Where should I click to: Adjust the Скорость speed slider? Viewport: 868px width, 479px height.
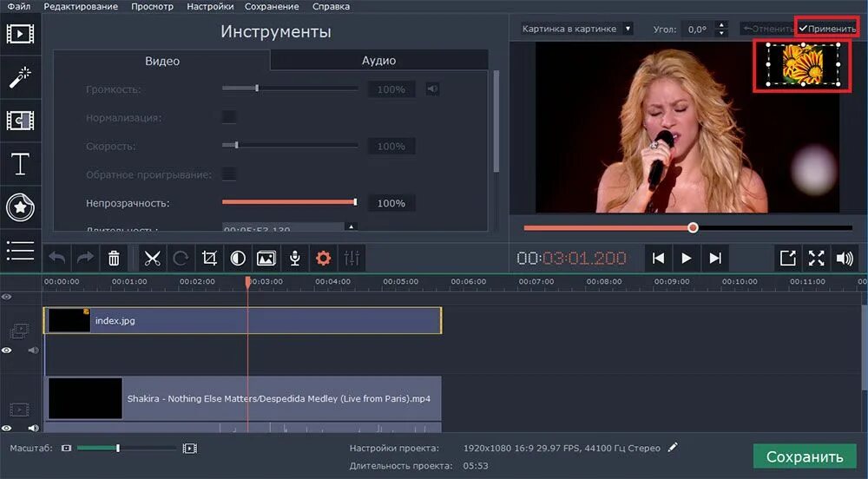[290, 146]
